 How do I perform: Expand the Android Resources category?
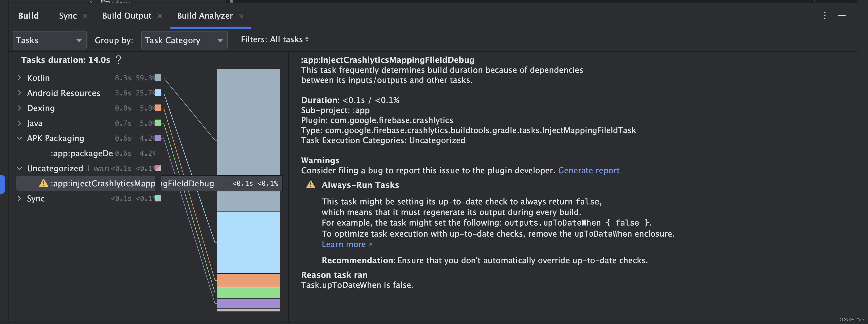tap(19, 93)
